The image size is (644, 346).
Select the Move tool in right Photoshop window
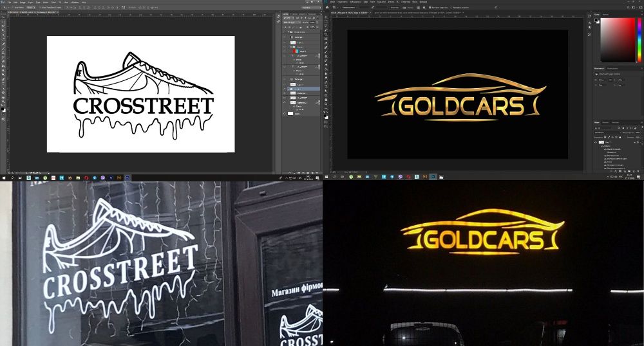click(x=326, y=17)
